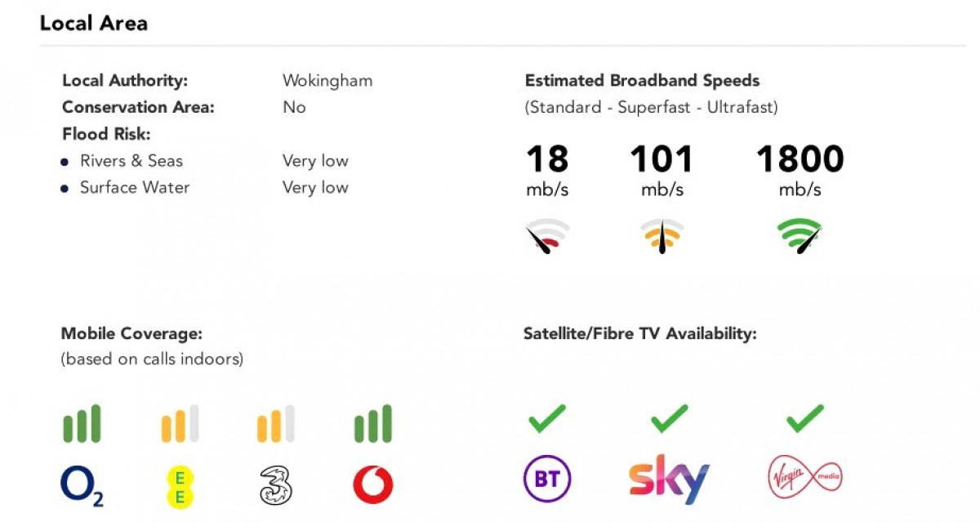This screenshot has width=980, height=522.
Task: Click the O2 network logo
Action: click(82, 485)
